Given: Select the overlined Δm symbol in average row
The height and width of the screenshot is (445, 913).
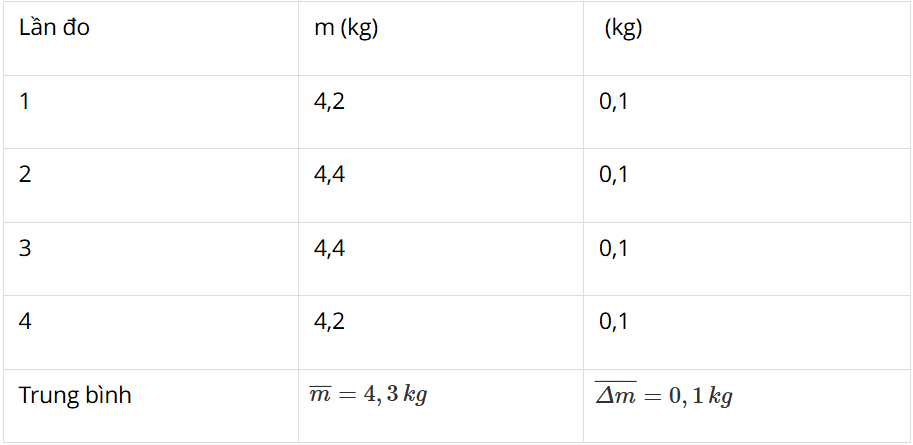Looking at the screenshot, I should coord(615,394).
